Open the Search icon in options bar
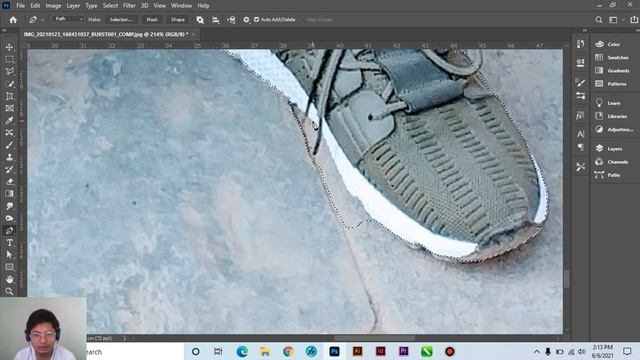 click(x=599, y=20)
